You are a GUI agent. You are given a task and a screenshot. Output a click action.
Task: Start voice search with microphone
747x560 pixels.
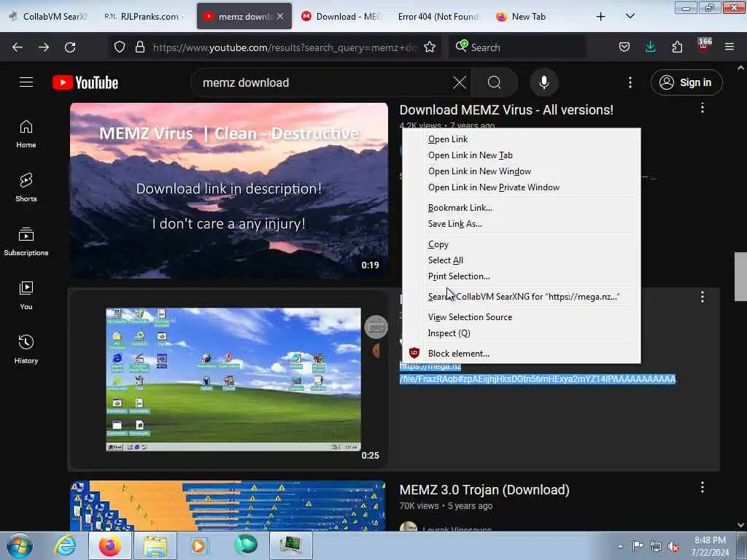coord(543,82)
